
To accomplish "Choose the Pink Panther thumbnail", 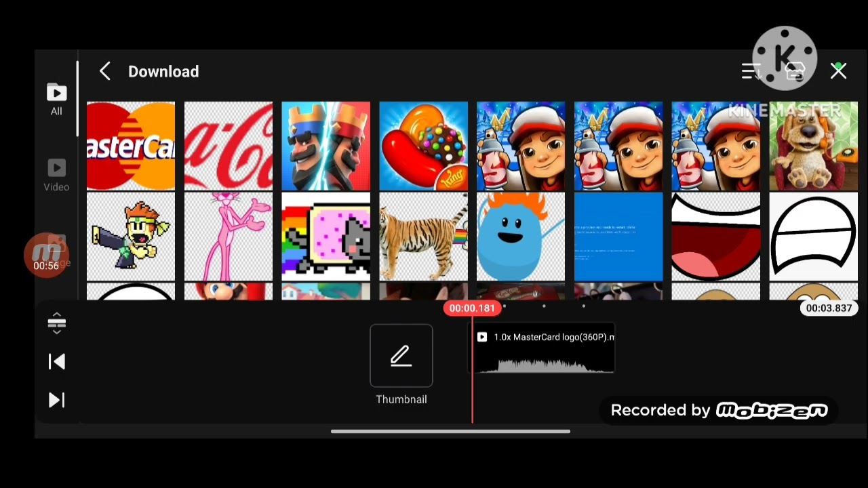I will point(229,237).
